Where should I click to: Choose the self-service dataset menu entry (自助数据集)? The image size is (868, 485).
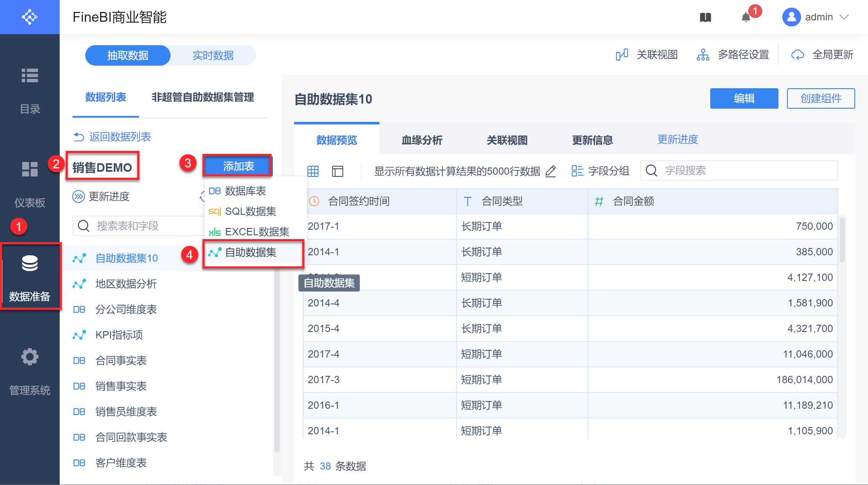(x=251, y=253)
